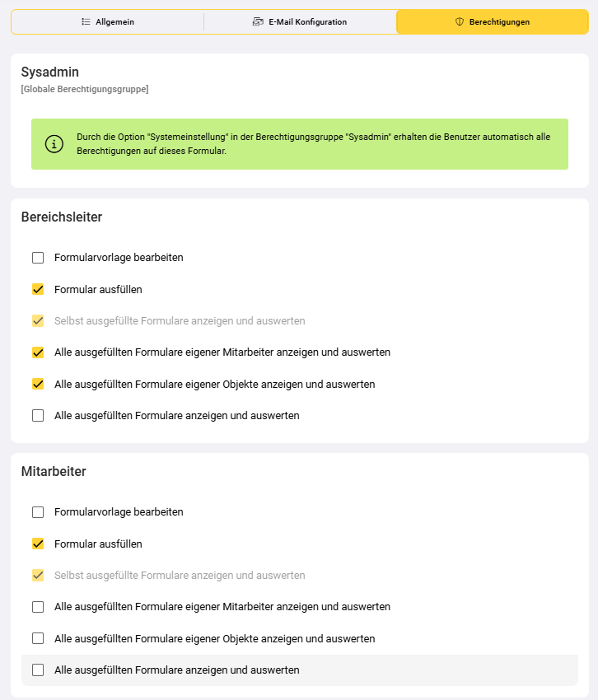Disable eigener Mitarbeiter forms viewing for Bereichsleiter
This screenshot has height=700, width=598.
tap(38, 352)
